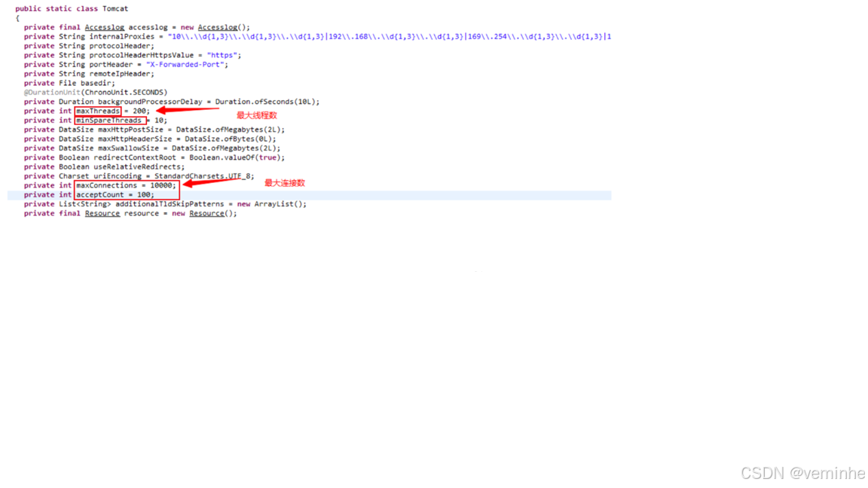Click ChronoUnit.SECONDS inside the annotation
This screenshot has width=868, height=488.
pos(124,93)
